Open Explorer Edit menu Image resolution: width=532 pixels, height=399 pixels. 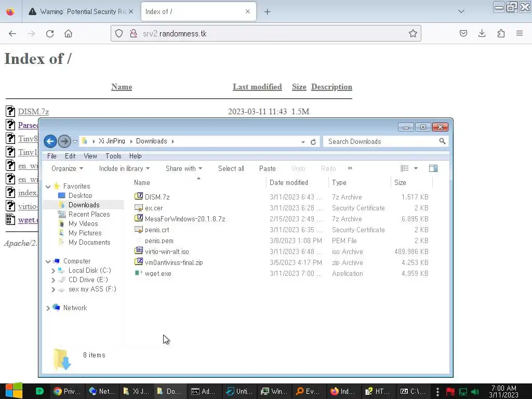[x=70, y=156]
